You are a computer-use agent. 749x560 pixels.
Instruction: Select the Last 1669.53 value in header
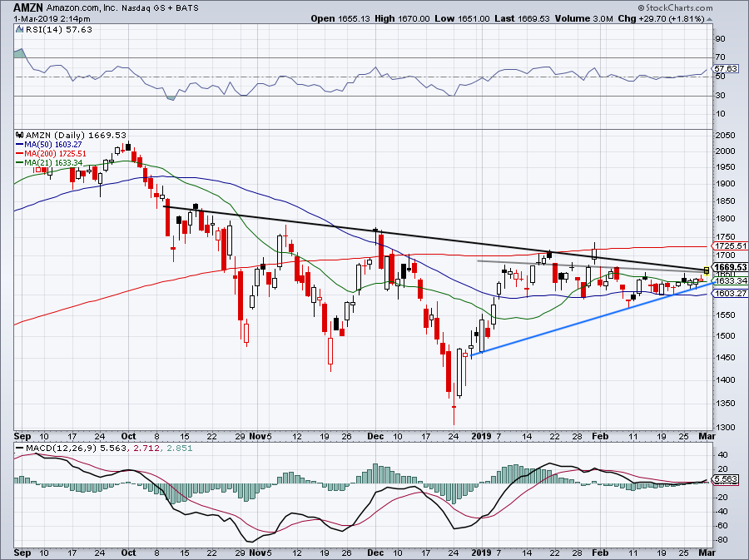pyautogui.click(x=522, y=18)
